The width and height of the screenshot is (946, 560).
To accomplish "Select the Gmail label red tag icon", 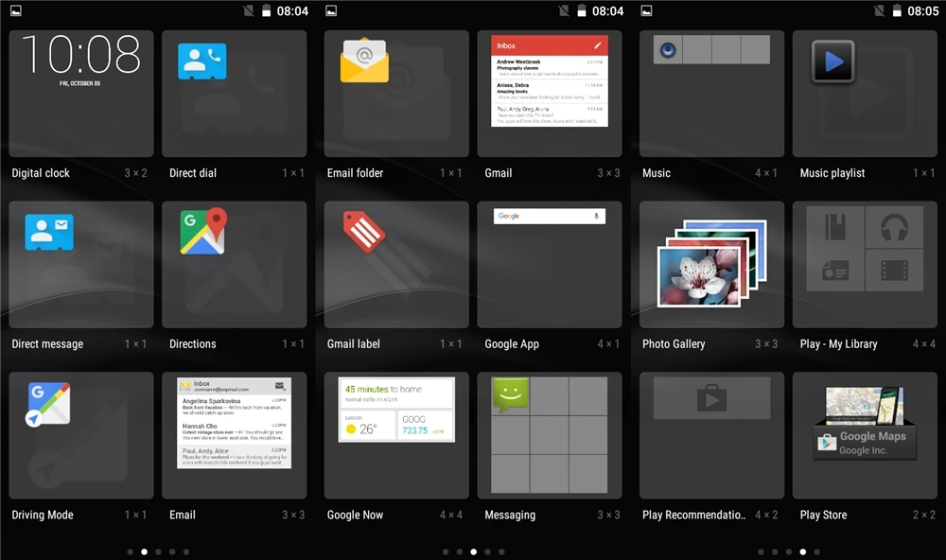I will [364, 232].
